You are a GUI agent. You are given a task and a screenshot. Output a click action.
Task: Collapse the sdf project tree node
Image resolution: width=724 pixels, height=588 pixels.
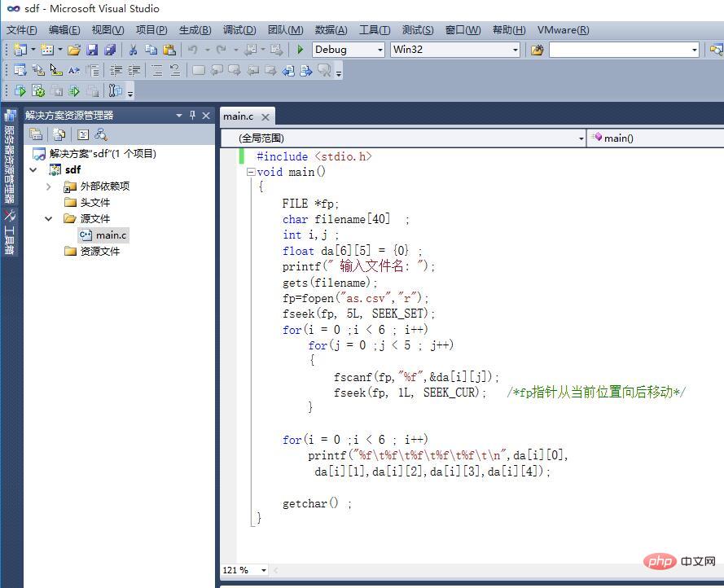coord(33,170)
